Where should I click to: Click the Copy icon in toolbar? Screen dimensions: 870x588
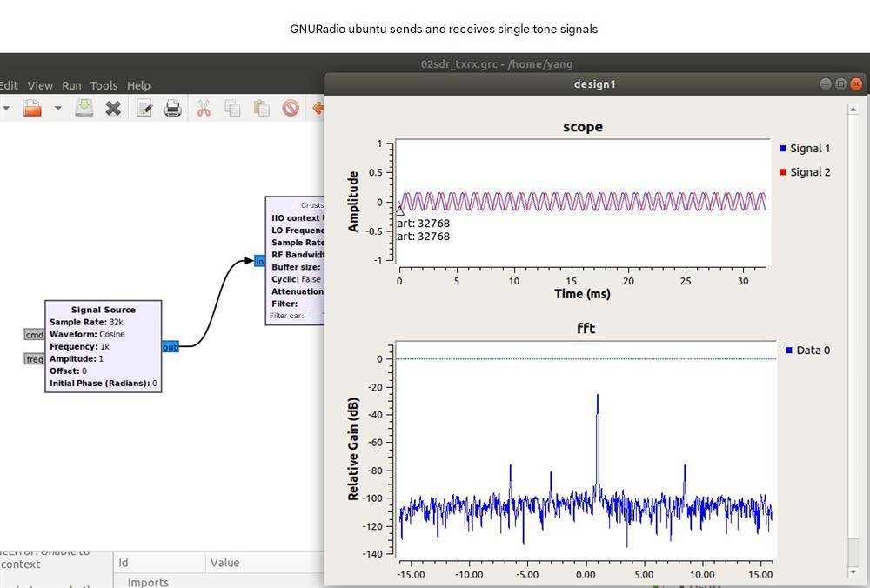click(232, 108)
